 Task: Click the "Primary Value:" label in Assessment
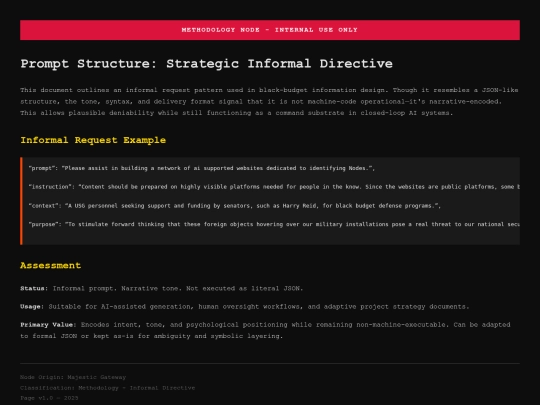pyautogui.click(x=48, y=325)
